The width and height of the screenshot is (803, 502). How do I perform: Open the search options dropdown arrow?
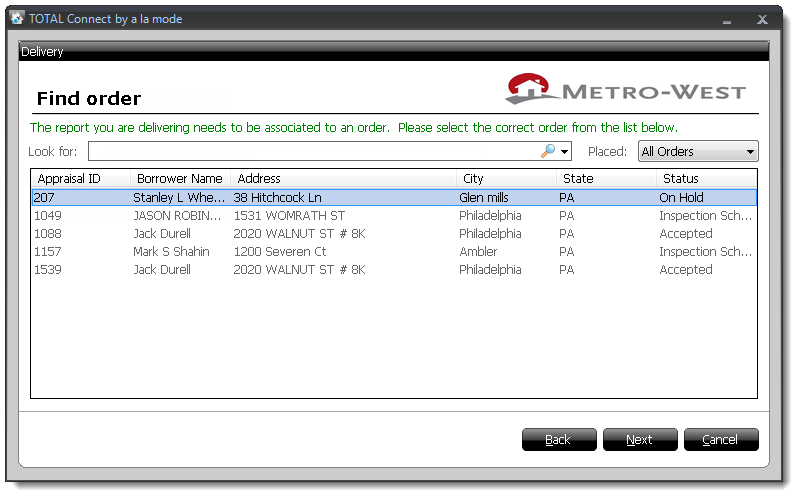tap(565, 152)
